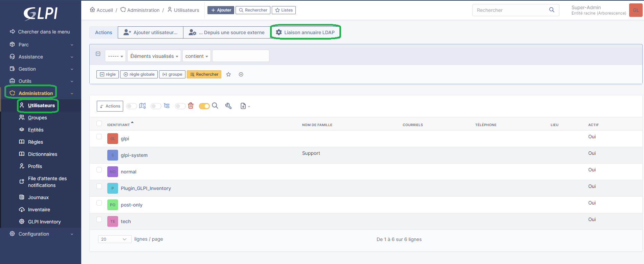Sort by NOM DE FAMILLE column

(317, 125)
